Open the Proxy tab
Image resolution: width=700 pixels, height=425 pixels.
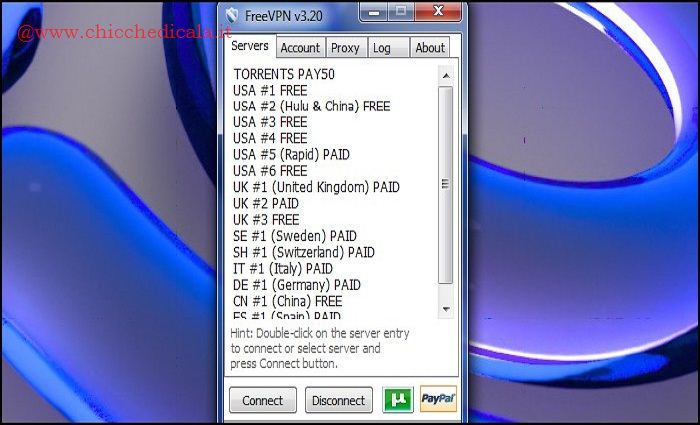point(345,48)
